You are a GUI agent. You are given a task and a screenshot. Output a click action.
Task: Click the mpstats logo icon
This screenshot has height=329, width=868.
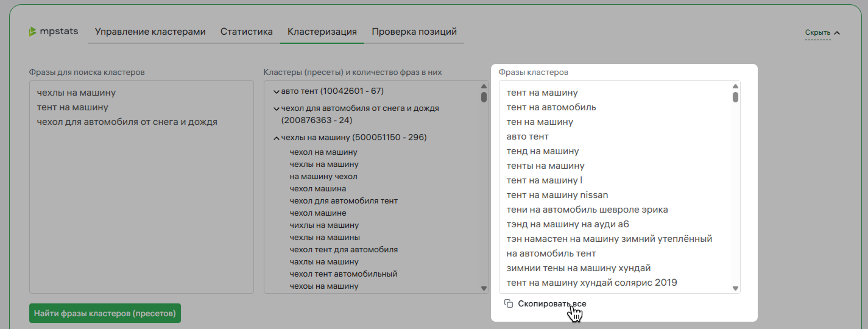coord(32,32)
